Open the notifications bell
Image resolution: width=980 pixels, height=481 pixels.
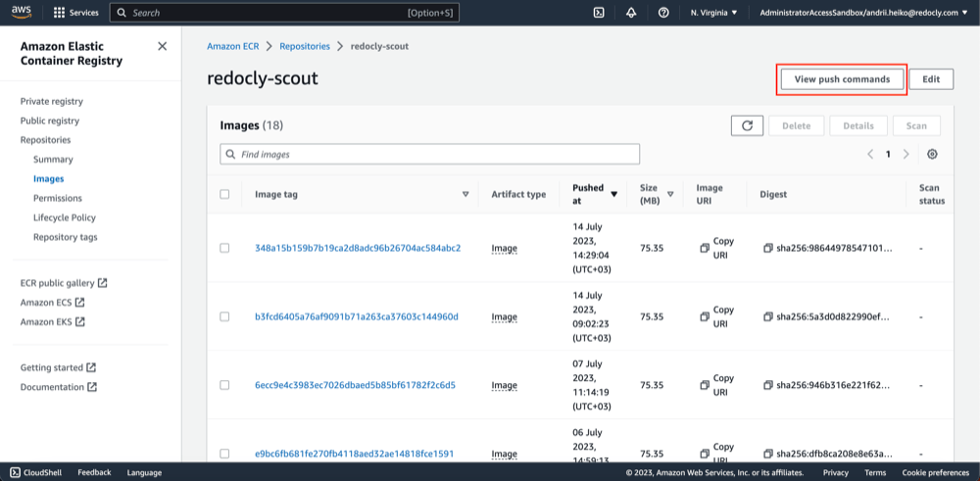pos(631,13)
